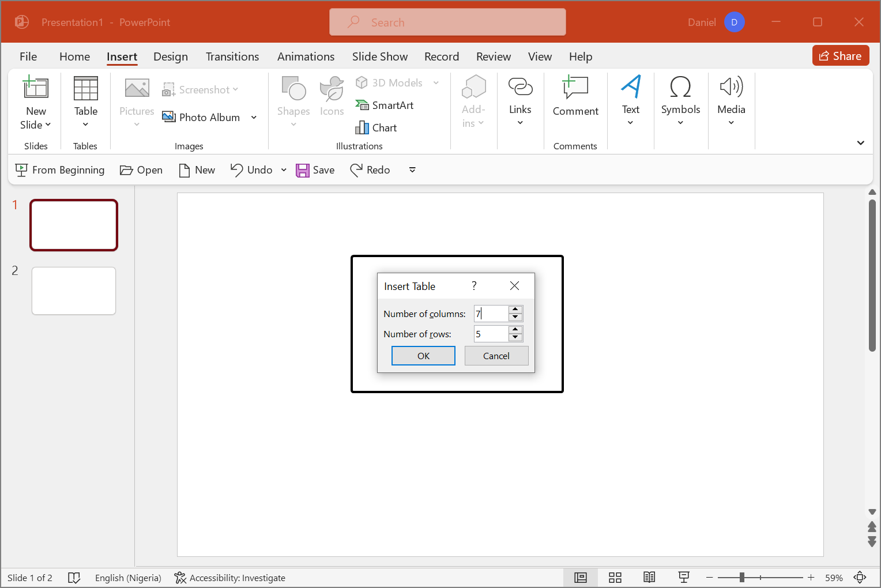881x588 pixels.
Task: Toggle Normal view button in status bar
Action: click(x=581, y=578)
